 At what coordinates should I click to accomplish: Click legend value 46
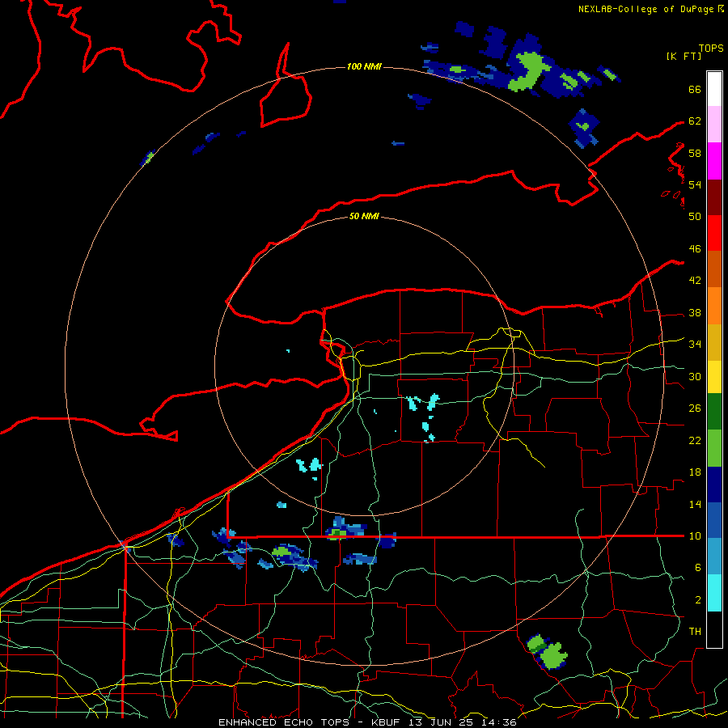point(695,248)
